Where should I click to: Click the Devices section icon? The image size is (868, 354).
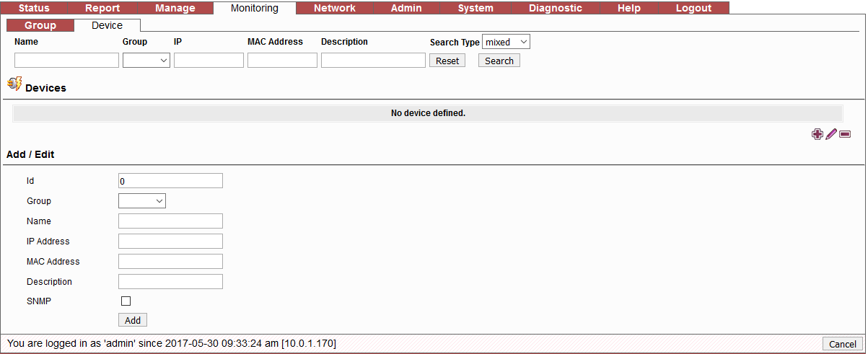[14, 84]
